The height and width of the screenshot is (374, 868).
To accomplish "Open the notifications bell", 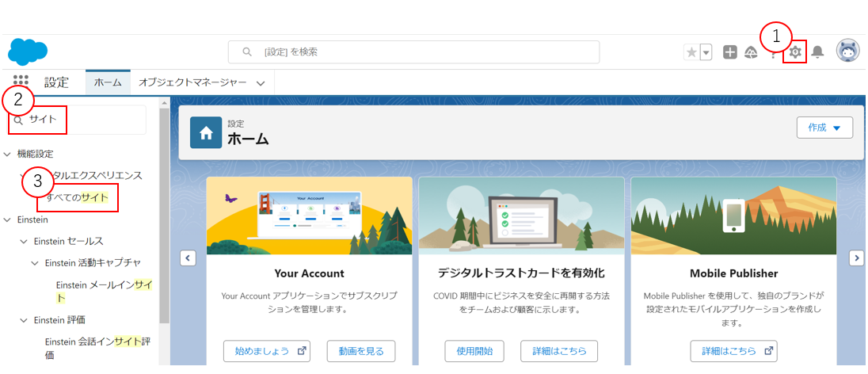I will (x=818, y=52).
